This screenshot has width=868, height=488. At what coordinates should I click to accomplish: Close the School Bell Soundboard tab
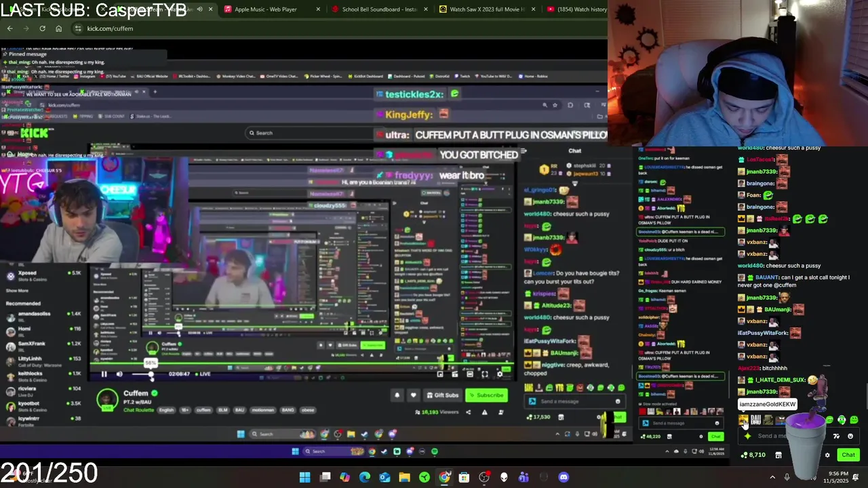[x=426, y=9]
